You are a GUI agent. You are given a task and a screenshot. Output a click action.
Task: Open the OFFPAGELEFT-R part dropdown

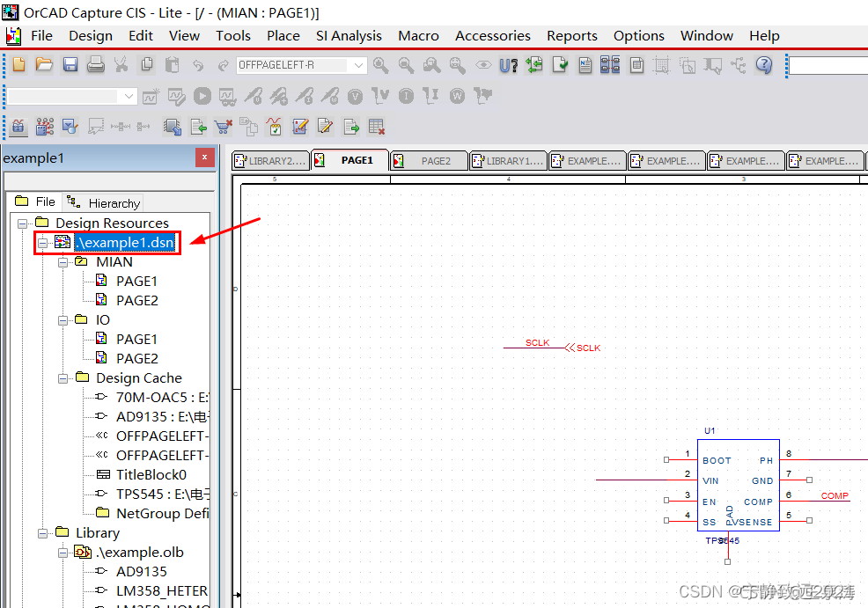358,66
